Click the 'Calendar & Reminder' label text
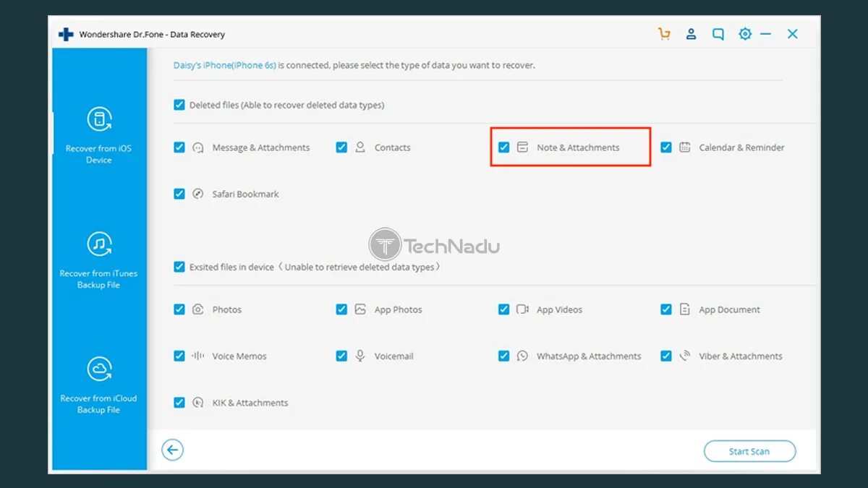The image size is (868, 488). (x=741, y=147)
